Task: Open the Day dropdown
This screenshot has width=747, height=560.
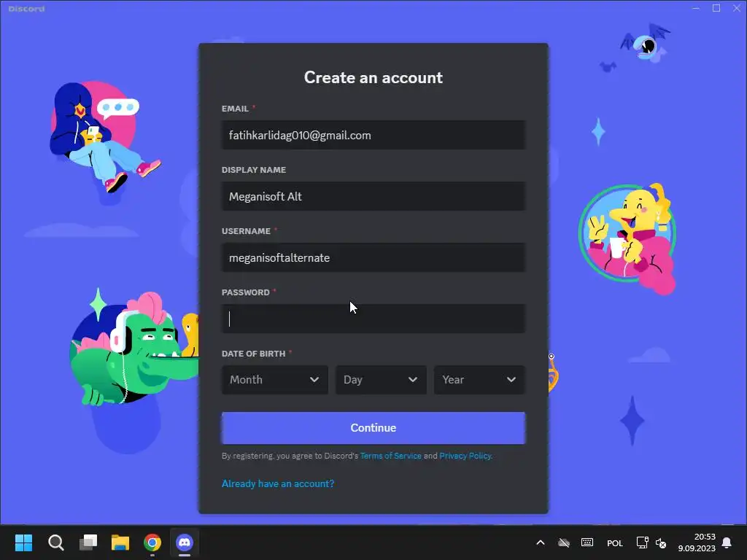Action: 381,379
